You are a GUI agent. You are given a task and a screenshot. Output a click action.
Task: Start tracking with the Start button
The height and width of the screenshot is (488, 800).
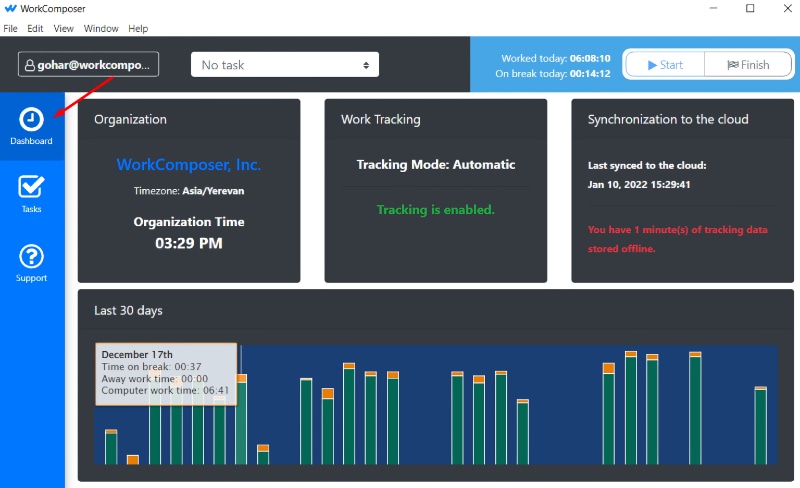click(x=665, y=64)
